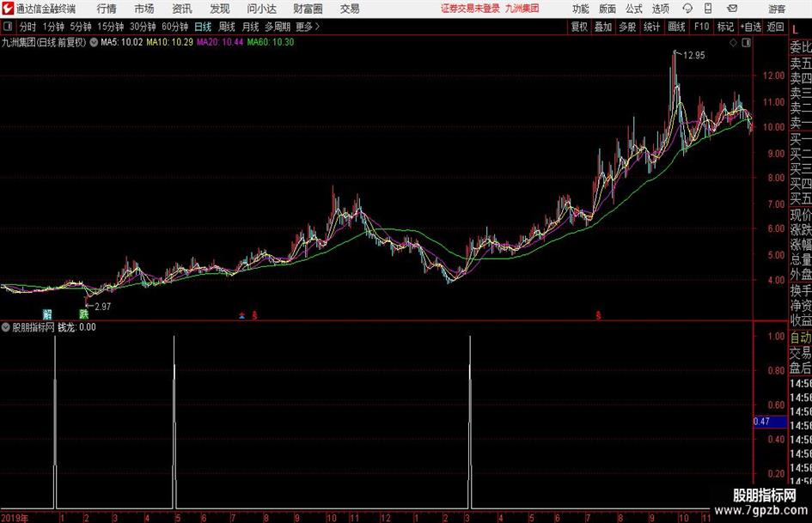Switch to 60分钟 period
Image resolution: width=812 pixels, height=523 pixels.
coord(175,27)
